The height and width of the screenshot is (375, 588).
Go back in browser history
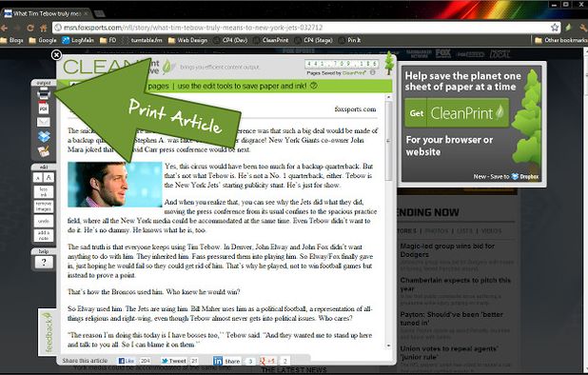coord(4,28)
